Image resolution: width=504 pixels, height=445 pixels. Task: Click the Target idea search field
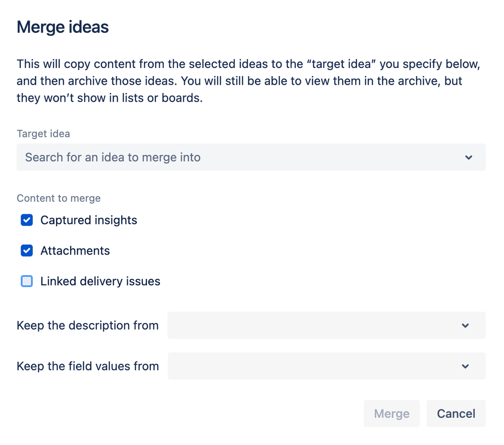click(237, 157)
